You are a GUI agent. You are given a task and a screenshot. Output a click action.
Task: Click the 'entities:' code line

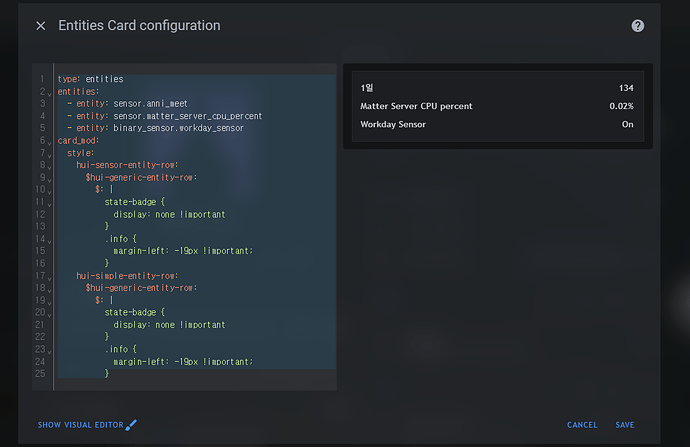coord(78,92)
